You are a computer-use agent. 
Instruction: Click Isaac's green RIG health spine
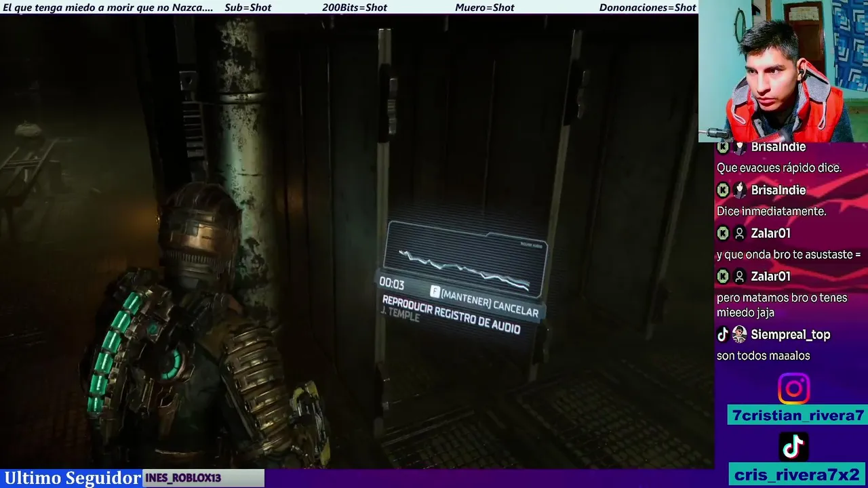(112, 352)
